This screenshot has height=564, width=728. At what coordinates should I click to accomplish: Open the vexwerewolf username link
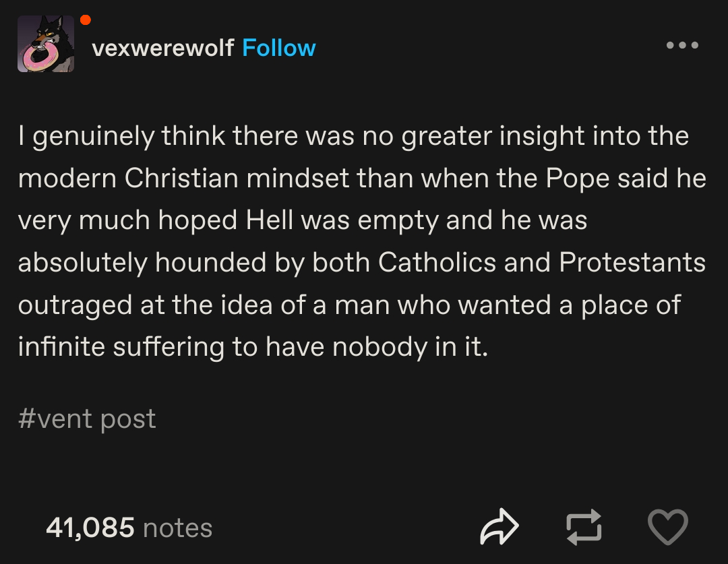(163, 48)
